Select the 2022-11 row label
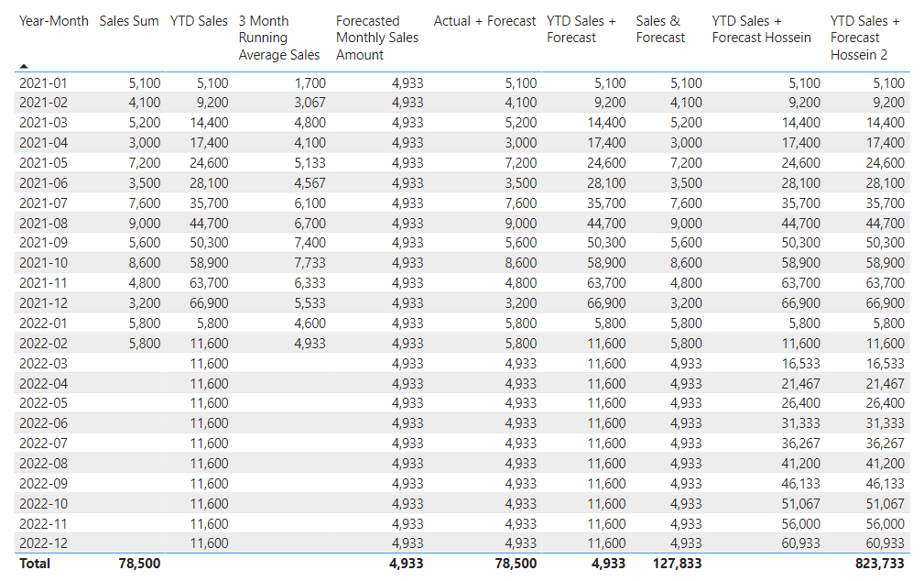This screenshot has height=581, width=924. pyautogui.click(x=44, y=524)
